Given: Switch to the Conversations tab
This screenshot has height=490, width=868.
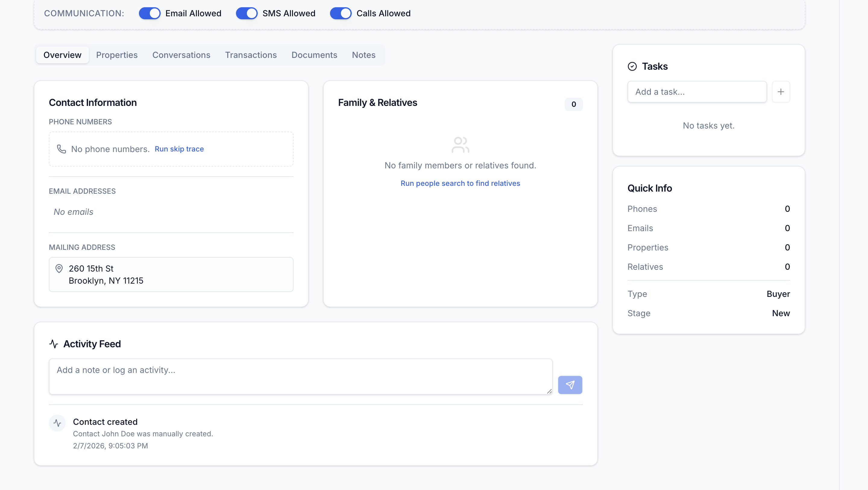Looking at the screenshot, I should tap(181, 55).
